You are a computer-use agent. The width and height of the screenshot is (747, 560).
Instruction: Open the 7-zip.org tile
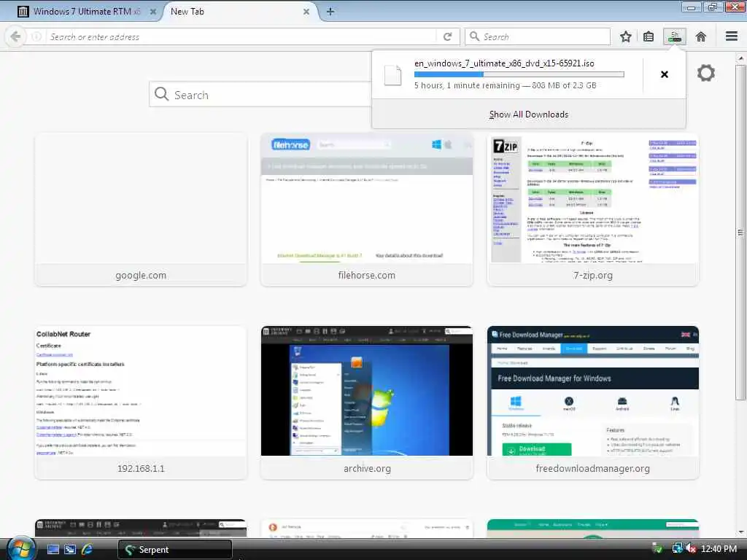[592, 209]
